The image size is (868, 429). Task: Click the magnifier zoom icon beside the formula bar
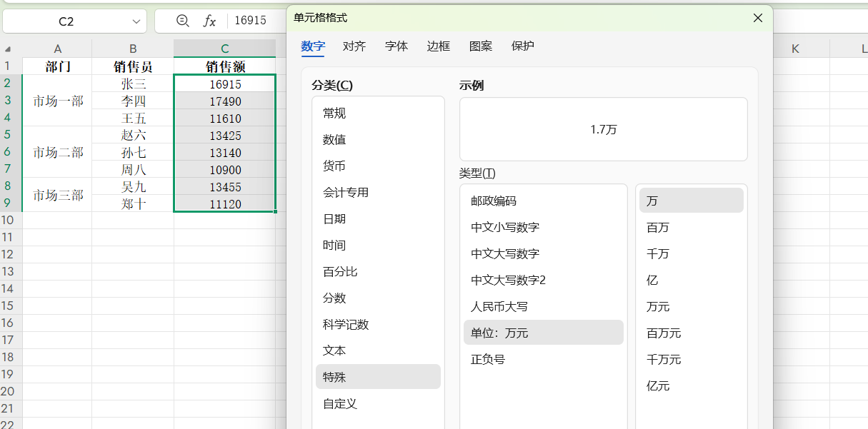coord(181,21)
